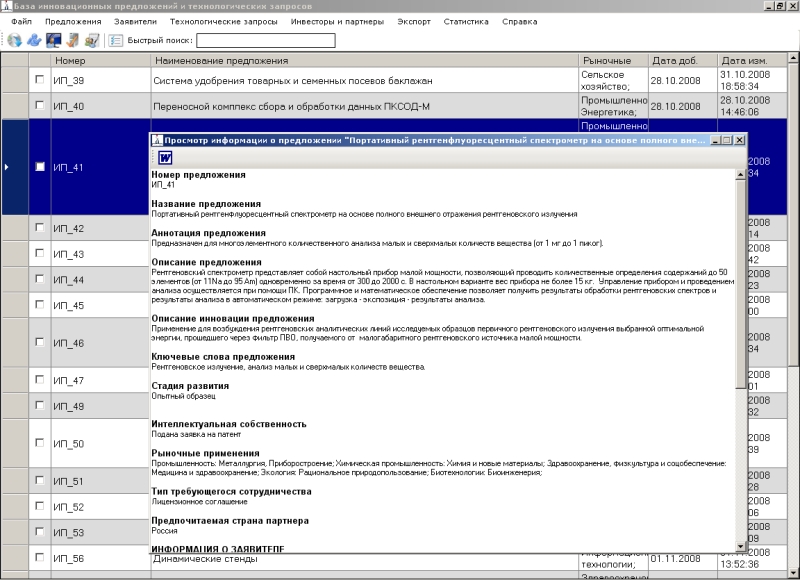Click the globe with arrow toolbar icon

point(14,40)
